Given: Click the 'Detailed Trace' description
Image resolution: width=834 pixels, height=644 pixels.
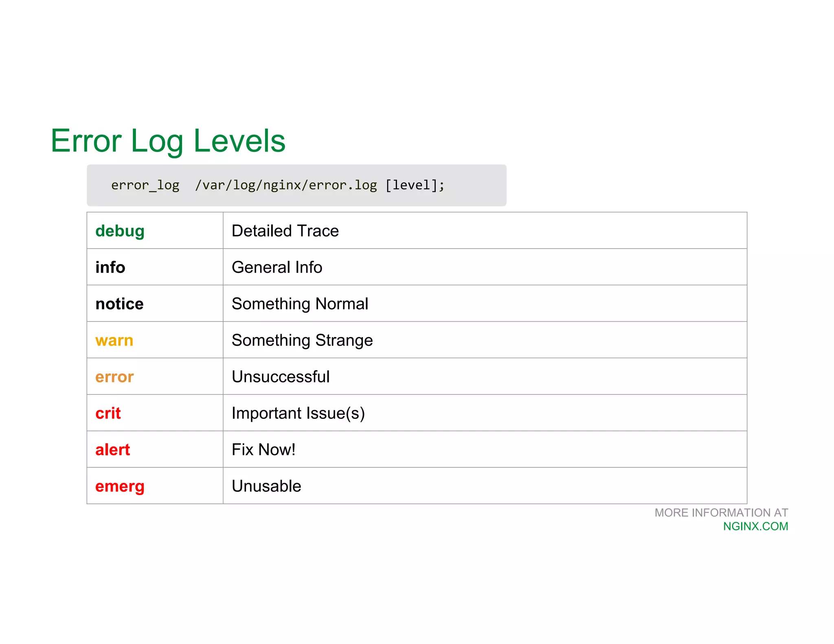Looking at the screenshot, I should [x=285, y=231].
